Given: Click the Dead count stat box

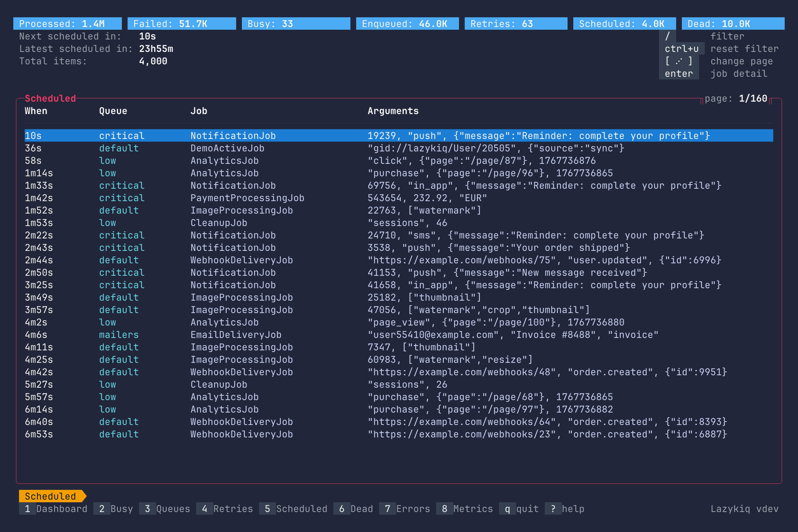Looking at the screenshot, I should [x=733, y=24].
